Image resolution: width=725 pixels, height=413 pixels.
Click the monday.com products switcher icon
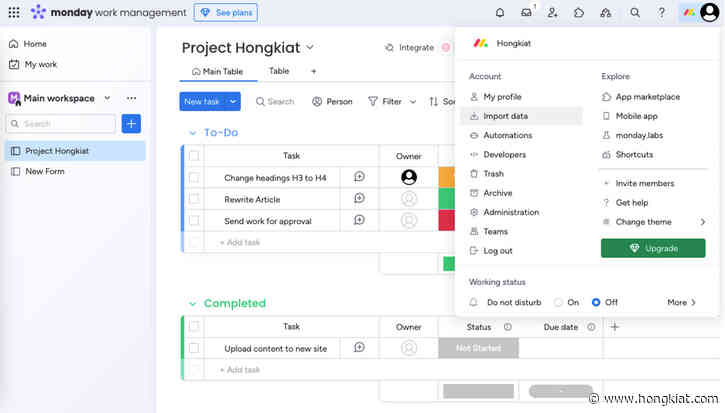[689, 13]
